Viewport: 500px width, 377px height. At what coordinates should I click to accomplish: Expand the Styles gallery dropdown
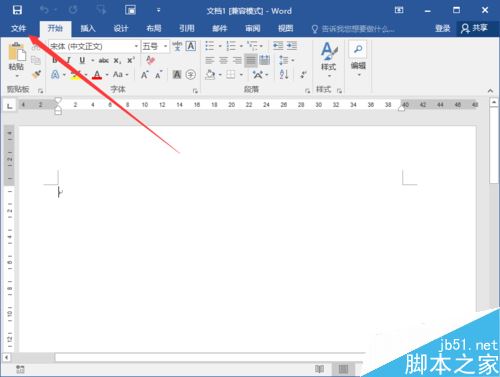(328, 60)
